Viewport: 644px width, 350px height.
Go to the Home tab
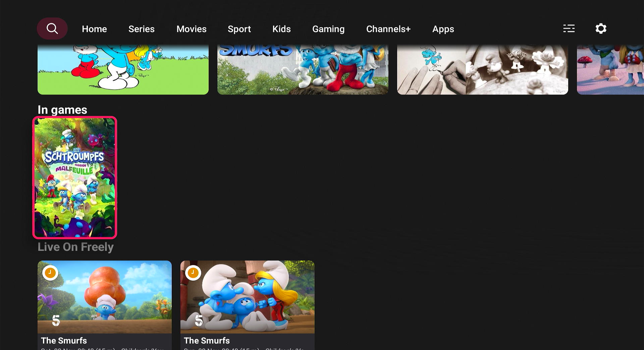[x=94, y=29]
